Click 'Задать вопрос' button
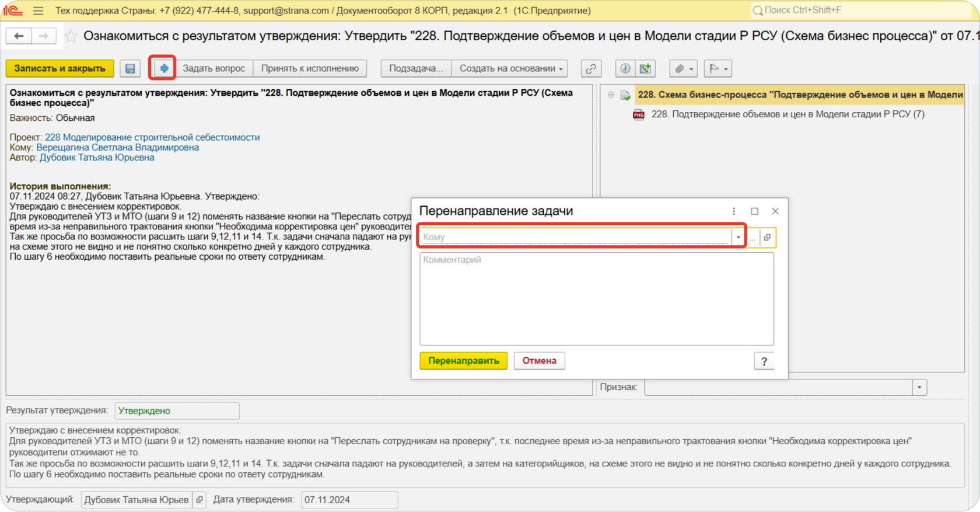The image size is (980, 512). click(x=213, y=69)
